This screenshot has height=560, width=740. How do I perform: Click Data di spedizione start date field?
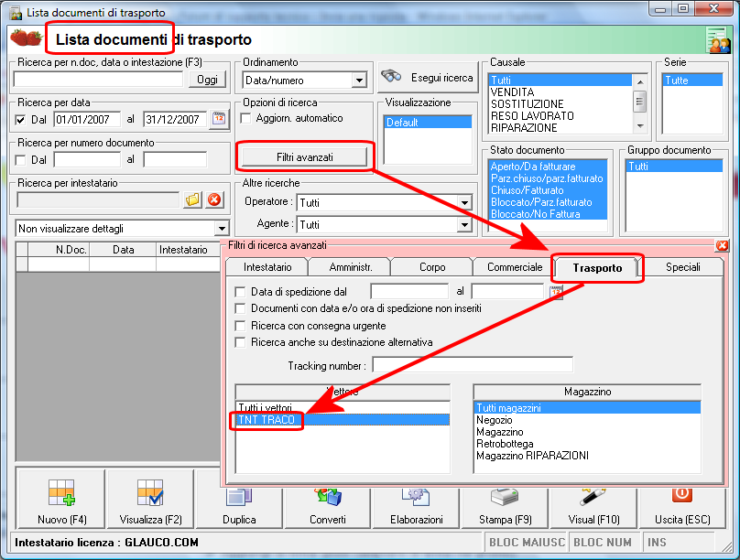409,291
